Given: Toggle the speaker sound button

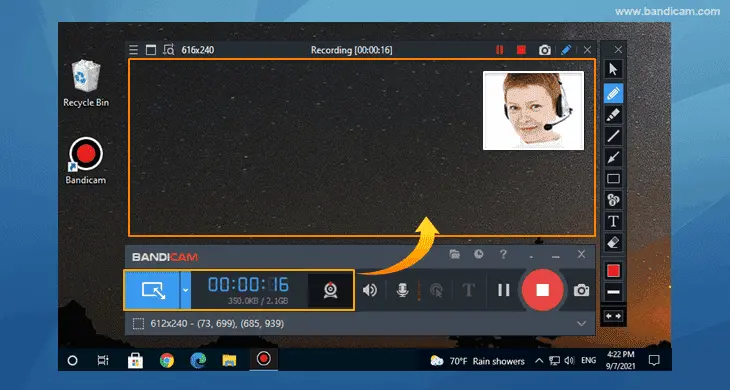Looking at the screenshot, I should (x=370, y=290).
